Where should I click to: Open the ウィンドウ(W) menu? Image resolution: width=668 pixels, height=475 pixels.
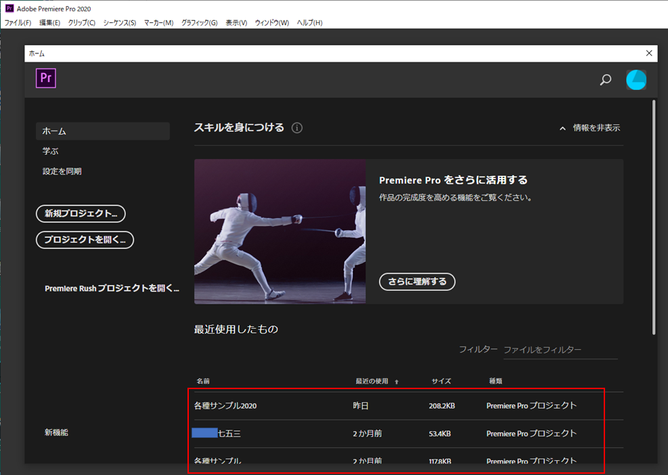point(272,23)
